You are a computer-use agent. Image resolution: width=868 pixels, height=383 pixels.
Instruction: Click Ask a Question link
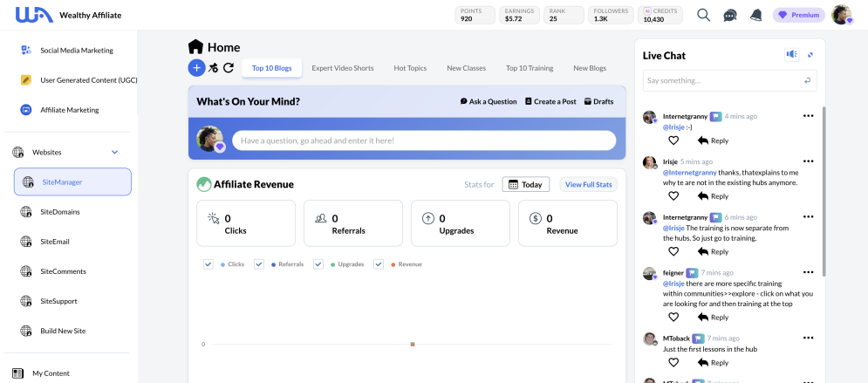tap(489, 102)
